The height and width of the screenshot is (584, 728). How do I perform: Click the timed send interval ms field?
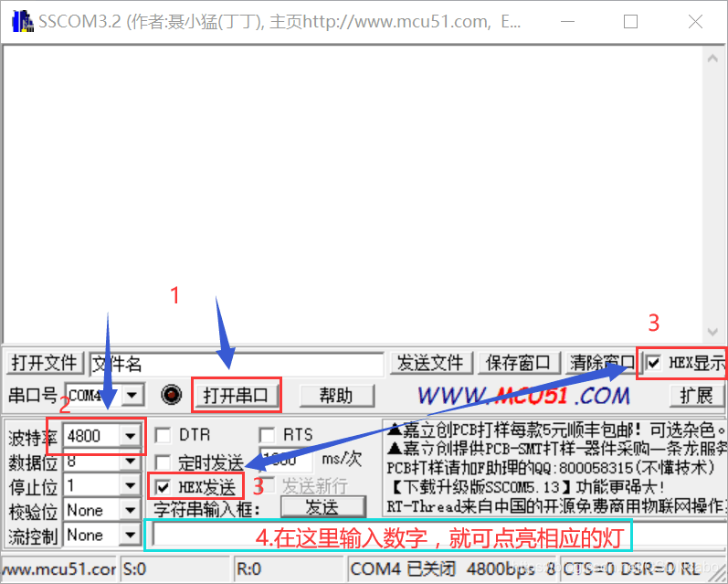tap(286, 461)
